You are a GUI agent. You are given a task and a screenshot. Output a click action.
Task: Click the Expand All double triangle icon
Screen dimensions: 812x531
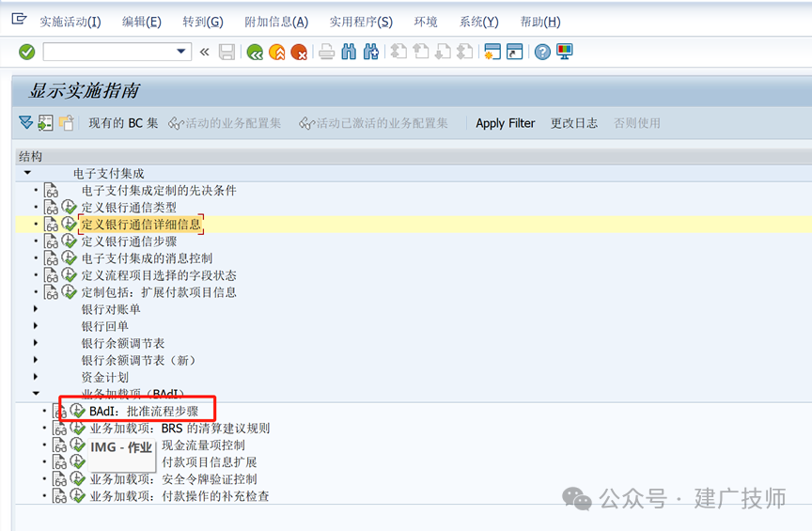coord(26,123)
